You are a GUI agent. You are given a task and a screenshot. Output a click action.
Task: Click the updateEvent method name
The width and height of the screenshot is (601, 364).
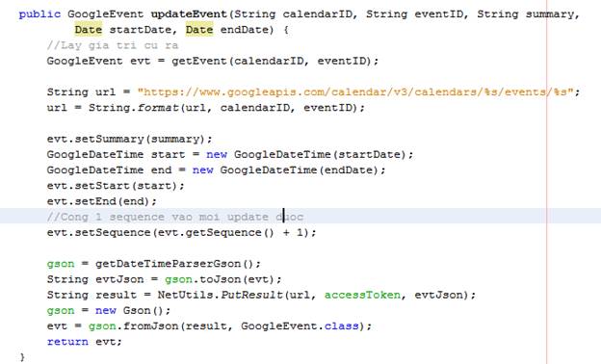click(x=189, y=14)
